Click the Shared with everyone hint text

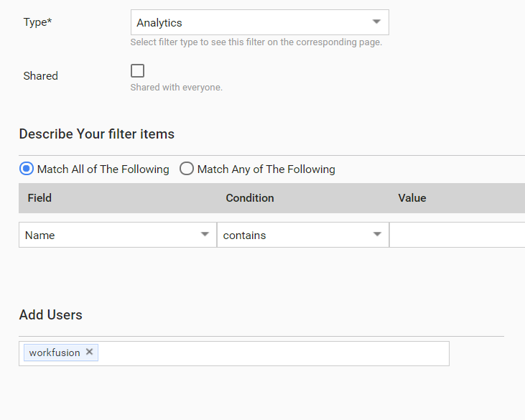point(177,88)
